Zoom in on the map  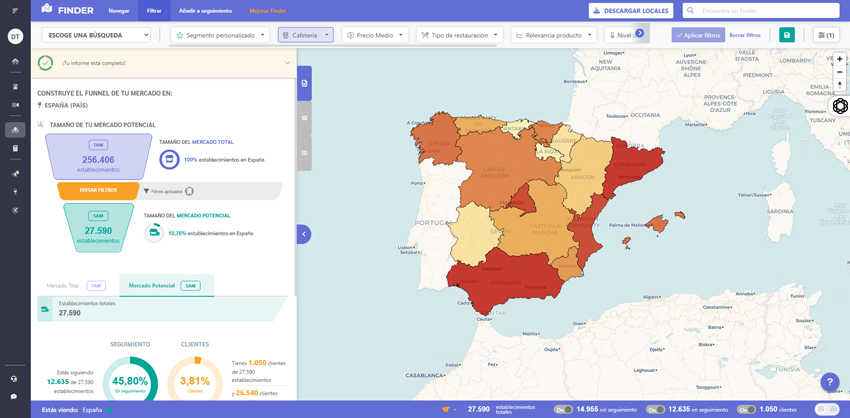[840, 59]
